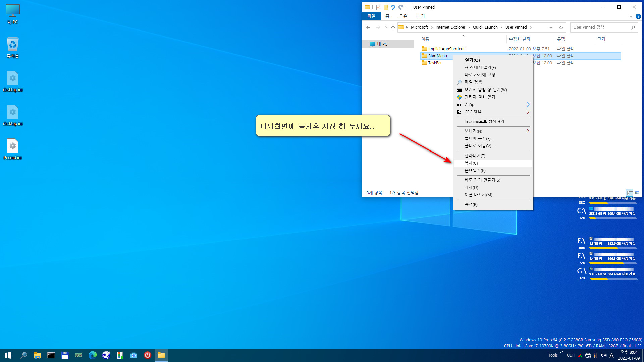Viewport: 644px width, 362px height.
Task: Launch Microsoft Edge from the taskbar
Action: coord(93,355)
